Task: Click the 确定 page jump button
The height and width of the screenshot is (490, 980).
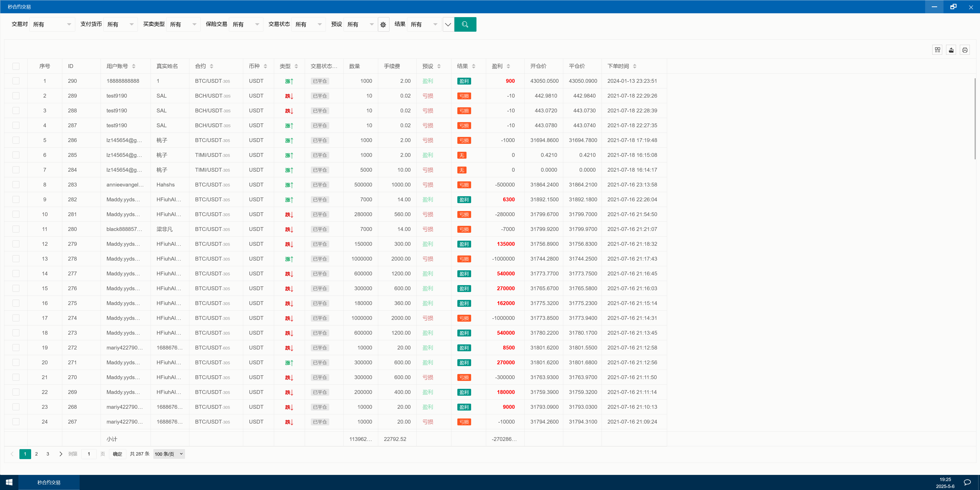Action: point(118,454)
